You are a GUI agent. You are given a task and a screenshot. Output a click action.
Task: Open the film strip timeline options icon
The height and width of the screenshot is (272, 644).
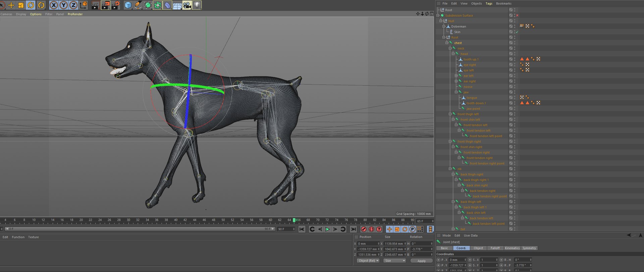(430, 229)
